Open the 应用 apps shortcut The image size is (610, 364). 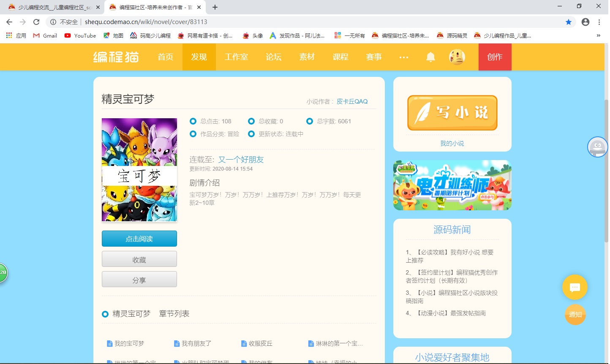point(16,35)
